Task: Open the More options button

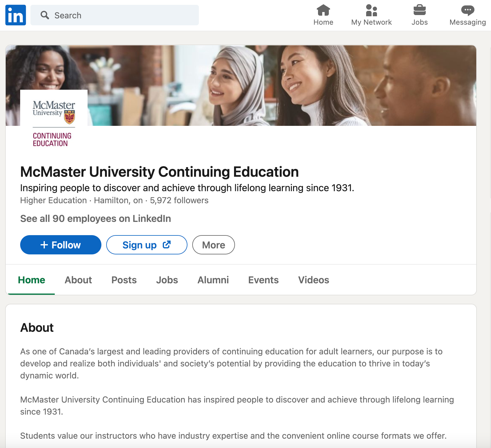Action: 214,245
